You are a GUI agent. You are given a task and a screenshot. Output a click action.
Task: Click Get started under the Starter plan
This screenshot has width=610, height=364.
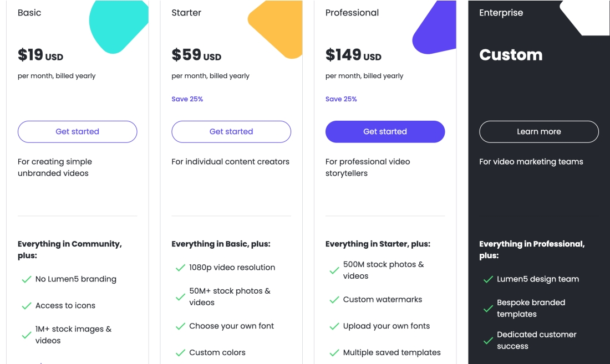point(231,132)
